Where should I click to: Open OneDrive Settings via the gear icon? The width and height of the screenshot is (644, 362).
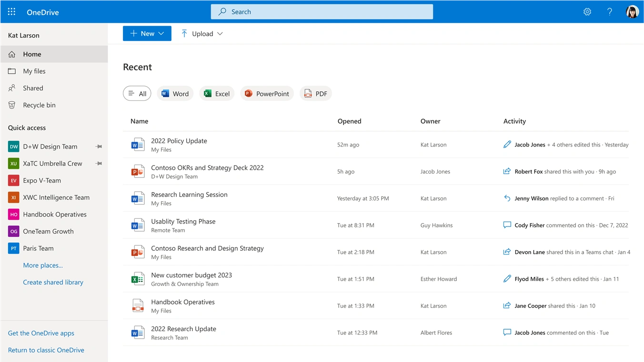tap(587, 11)
